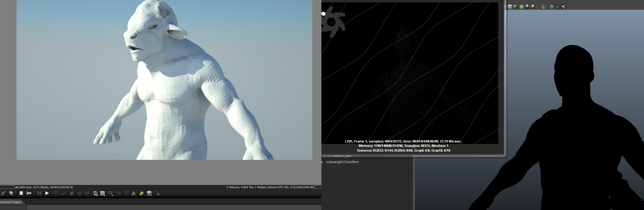Viewport: 644px width, 210px height.
Task: Click the share nodes icon in viewport toolbar
Action: pos(563,6)
